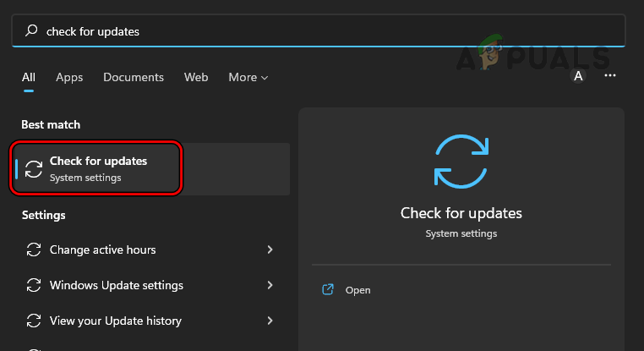Open the account avatar labeled A
The width and height of the screenshot is (644, 351).
click(x=578, y=76)
